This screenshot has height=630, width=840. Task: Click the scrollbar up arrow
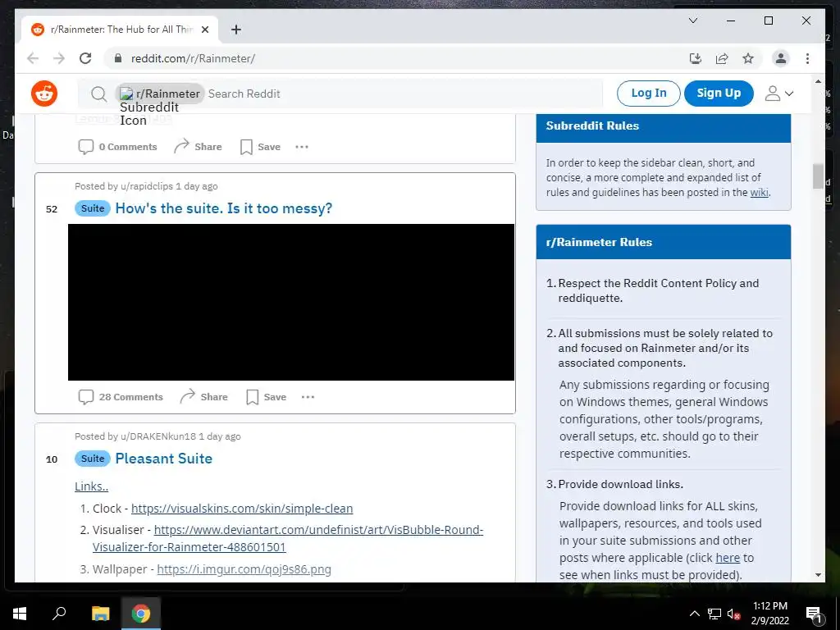click(x=818, y=81)
